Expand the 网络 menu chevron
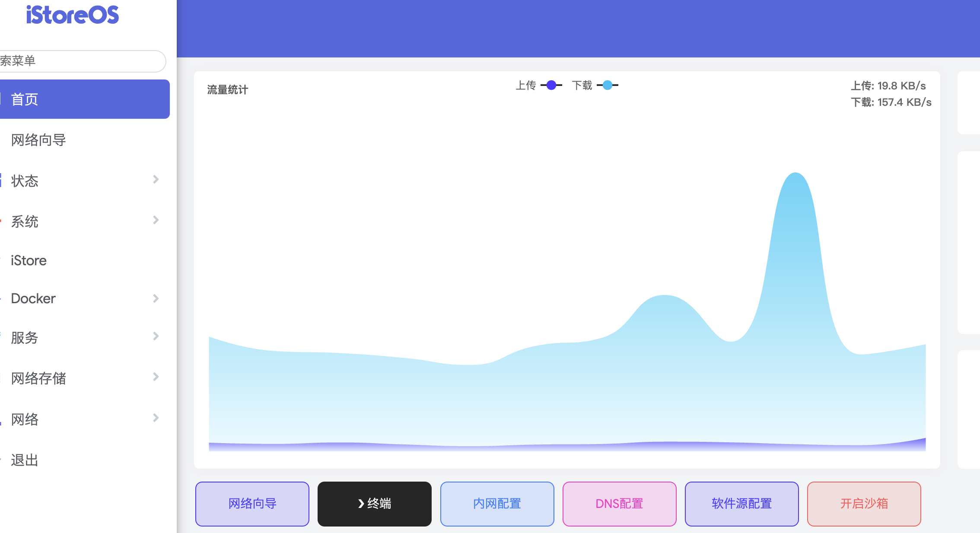 tap(156, 418)
